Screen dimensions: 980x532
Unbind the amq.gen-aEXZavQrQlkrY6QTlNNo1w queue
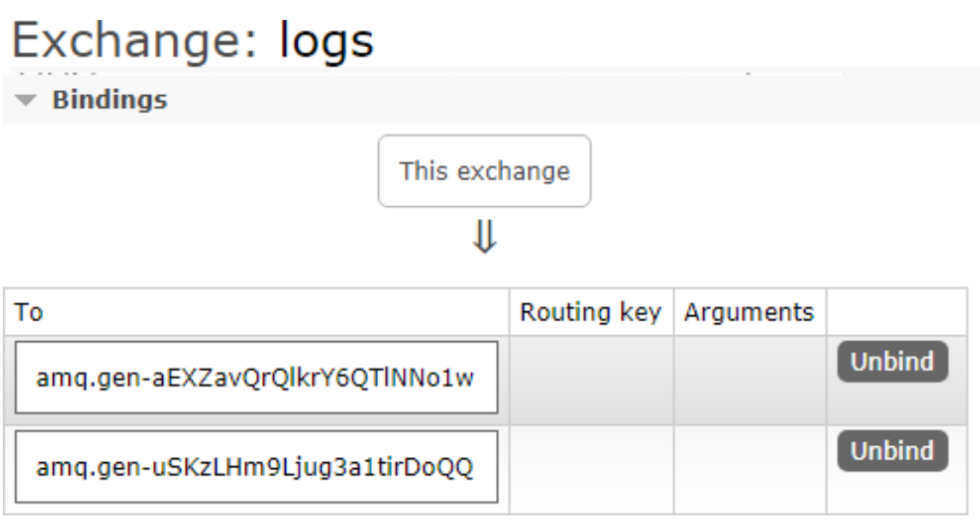891,362
